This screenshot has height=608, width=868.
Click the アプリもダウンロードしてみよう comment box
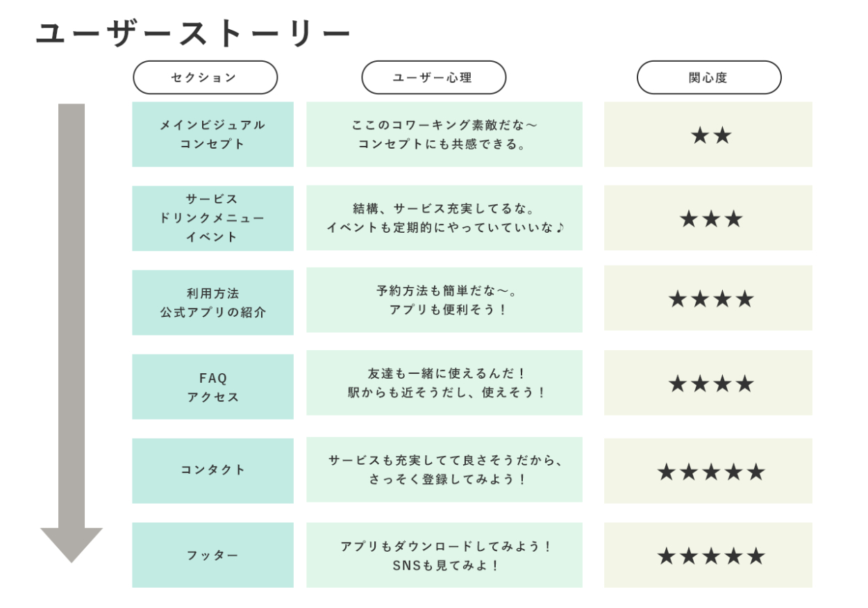(444, 555)
